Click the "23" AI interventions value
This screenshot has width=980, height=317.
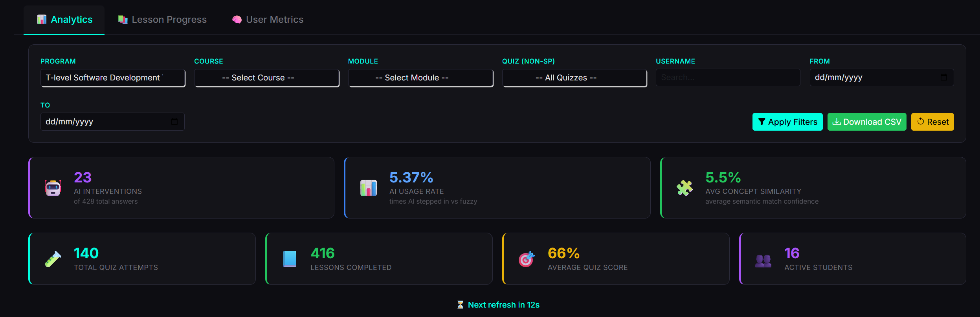click(x=83, y=178)
